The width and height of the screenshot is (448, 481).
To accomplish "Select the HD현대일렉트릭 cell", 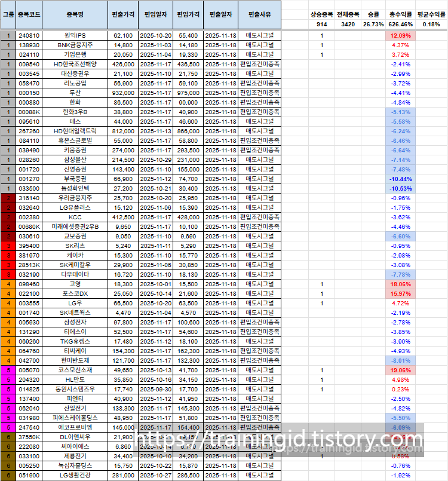I will click(75, 131).
